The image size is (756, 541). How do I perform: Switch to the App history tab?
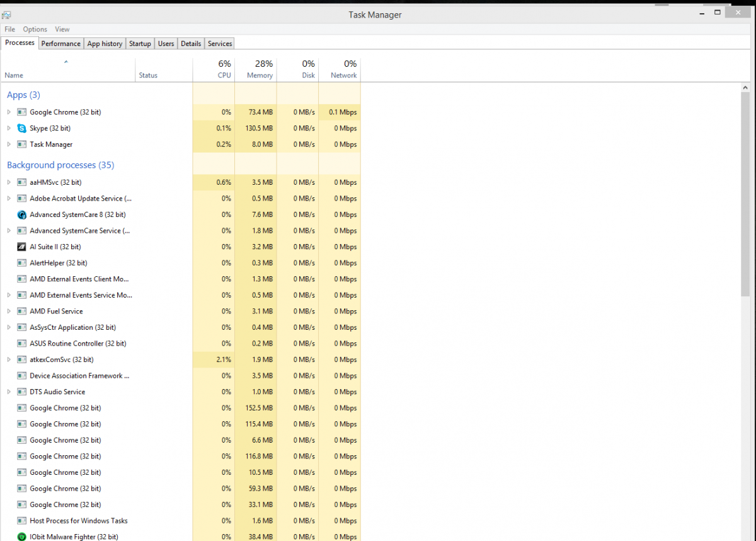click(x=105, y=44)
